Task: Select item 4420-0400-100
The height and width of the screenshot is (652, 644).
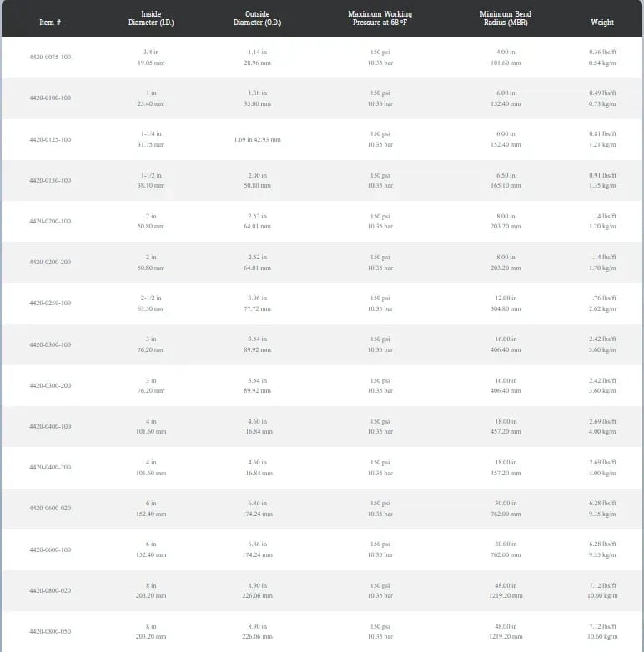Action: pos(50,426)
